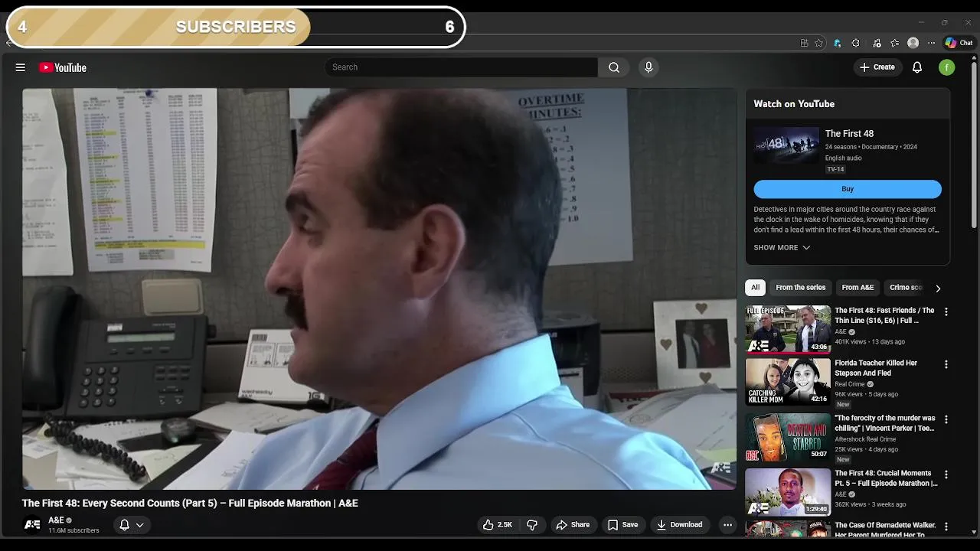Open Aftershock Real Crime channel name

pos(865,439)
